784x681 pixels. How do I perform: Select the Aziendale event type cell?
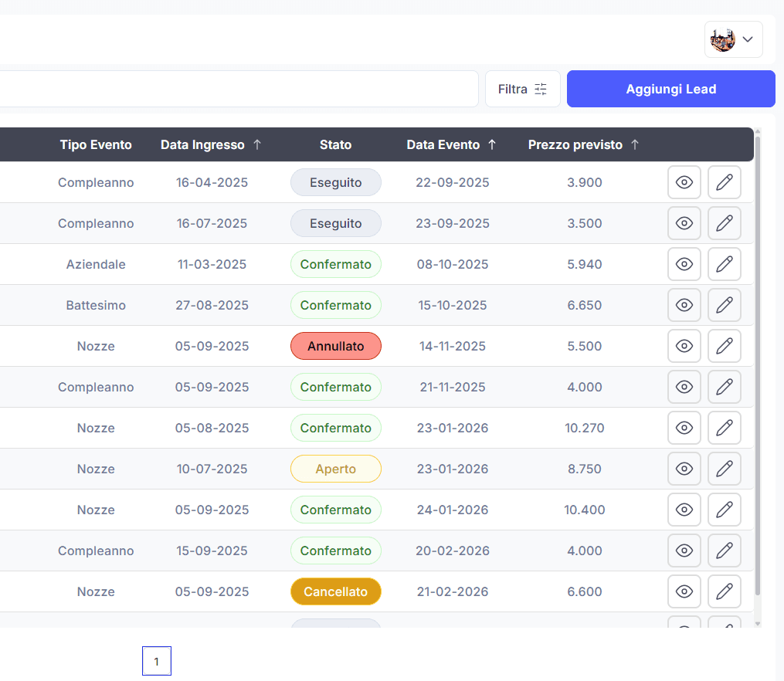(96, 264)
